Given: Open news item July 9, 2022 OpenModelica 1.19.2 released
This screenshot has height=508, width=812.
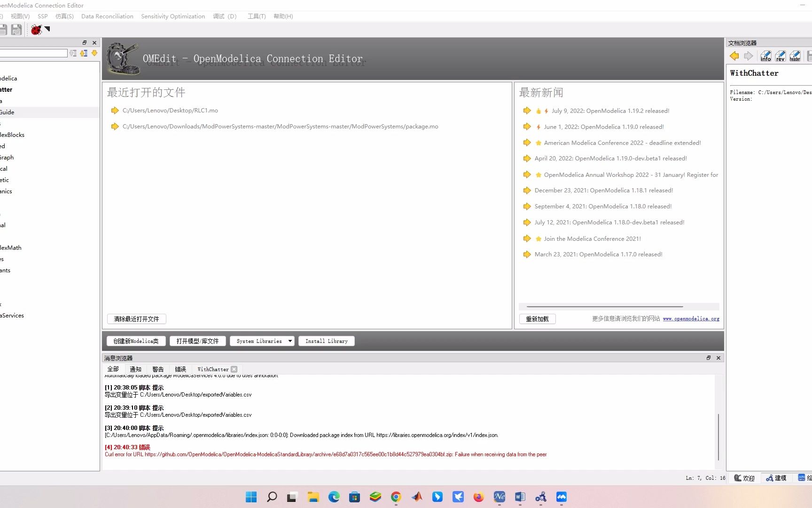Looking at the screenshot, I should tap(610, 111).
